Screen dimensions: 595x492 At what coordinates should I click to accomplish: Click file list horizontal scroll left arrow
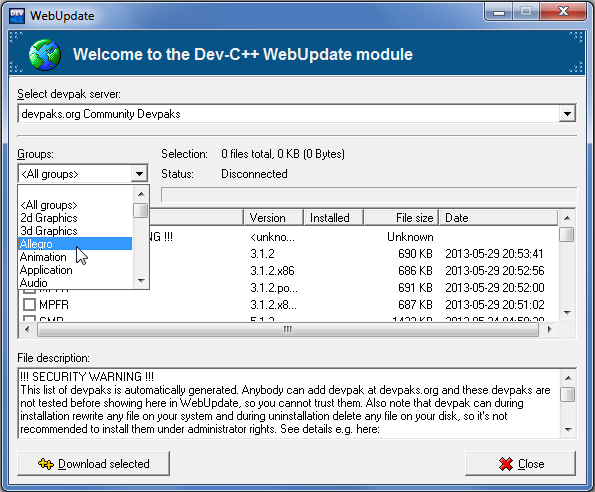(x=27, y=329)
